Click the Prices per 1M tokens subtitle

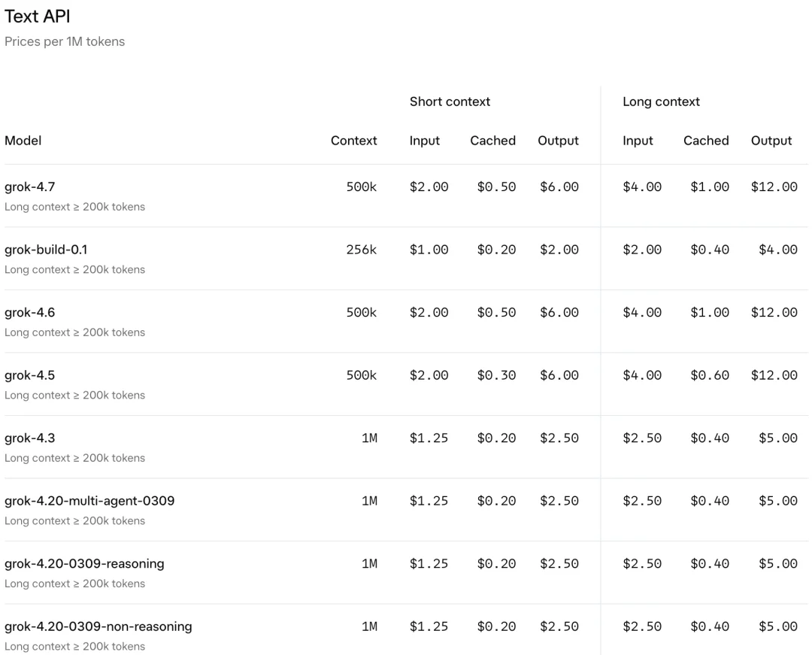coord(65,41)
